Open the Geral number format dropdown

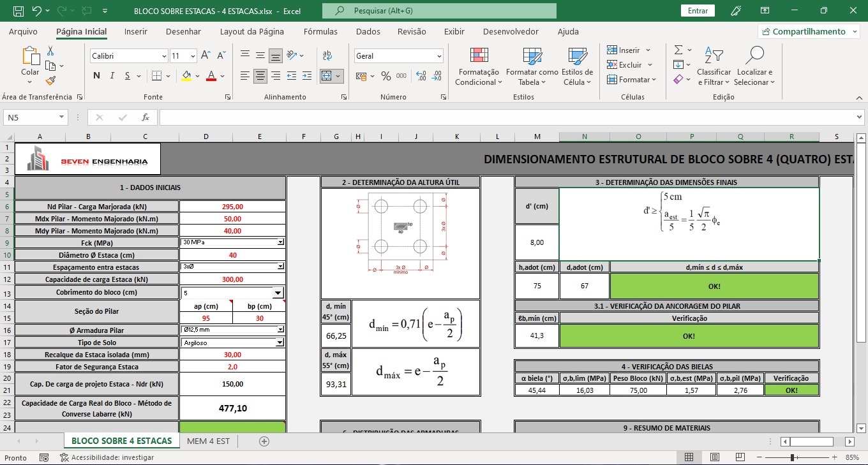tap(439, 56)
